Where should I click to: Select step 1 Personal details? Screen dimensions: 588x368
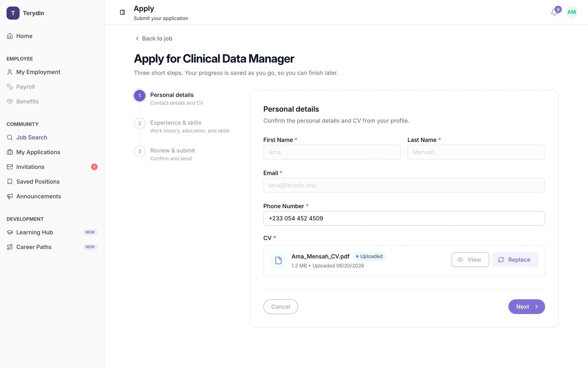tap(169, 99)
